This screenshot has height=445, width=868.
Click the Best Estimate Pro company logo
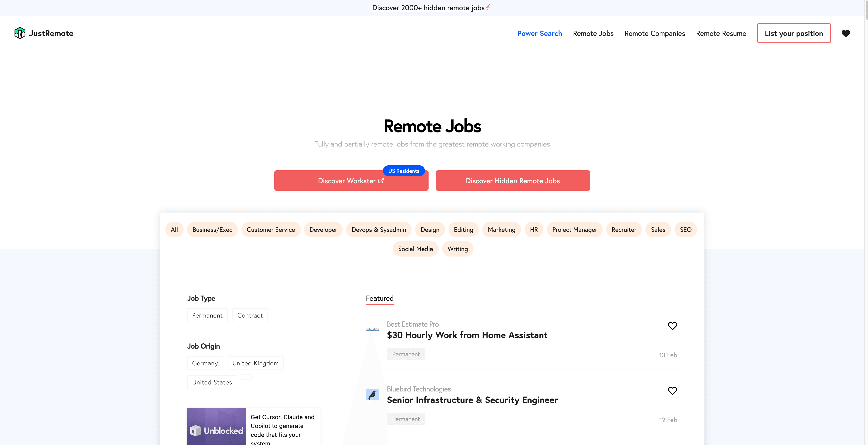[372, 329]
